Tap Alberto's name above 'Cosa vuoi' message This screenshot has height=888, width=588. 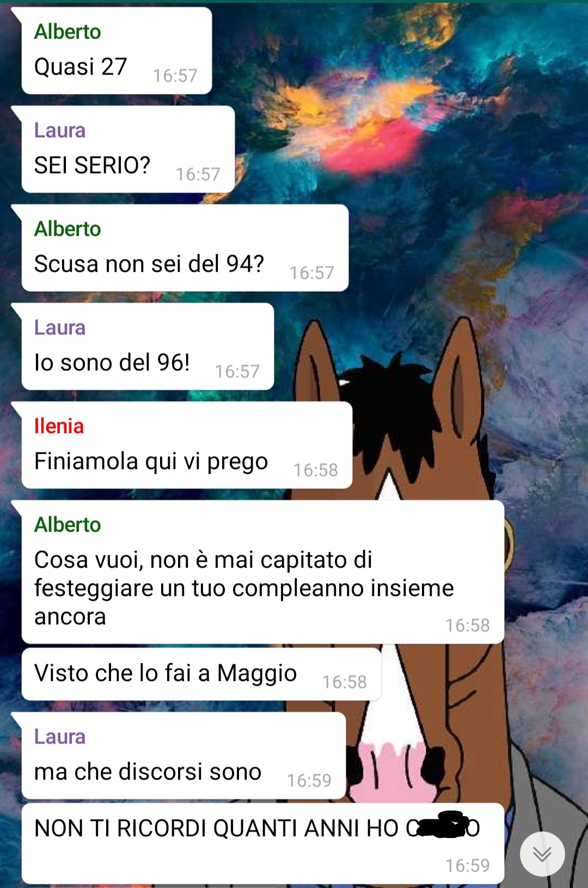68,525
